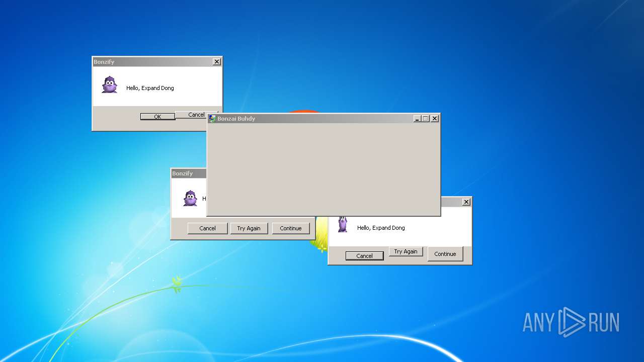Image resolution: width=644 pixels, height=362 pixels.
Task: Click Cancel in the top-left Bonzify dialog
Action: (196, 115)
